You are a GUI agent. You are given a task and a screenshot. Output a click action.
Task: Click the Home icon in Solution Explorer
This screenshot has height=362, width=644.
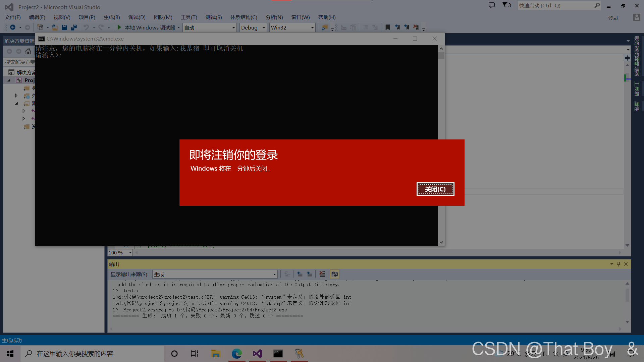[28, 51]
